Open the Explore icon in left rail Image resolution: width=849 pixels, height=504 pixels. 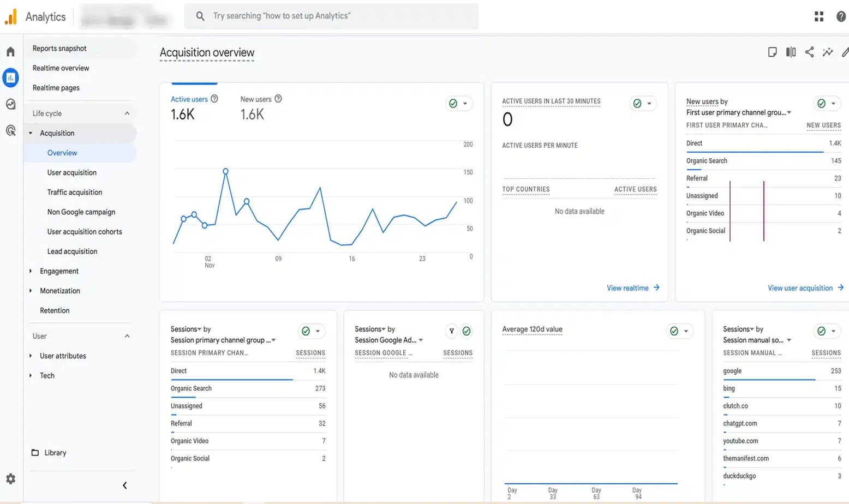click(10, 104)
